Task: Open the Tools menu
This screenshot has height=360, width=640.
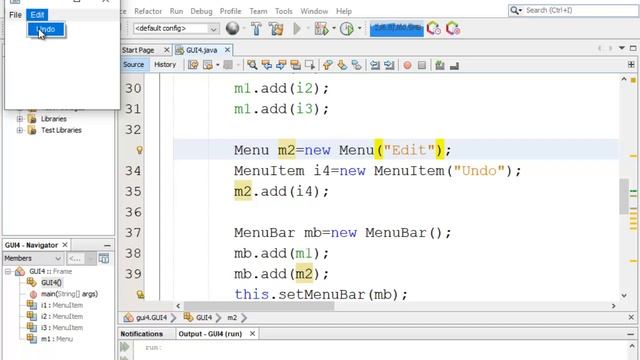Action: [x=284, y=11]
